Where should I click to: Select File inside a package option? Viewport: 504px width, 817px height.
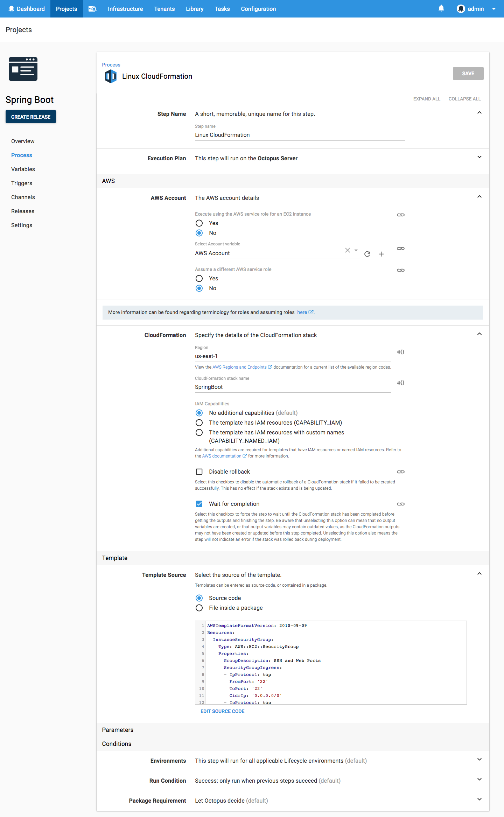click(x=199, y=608)
